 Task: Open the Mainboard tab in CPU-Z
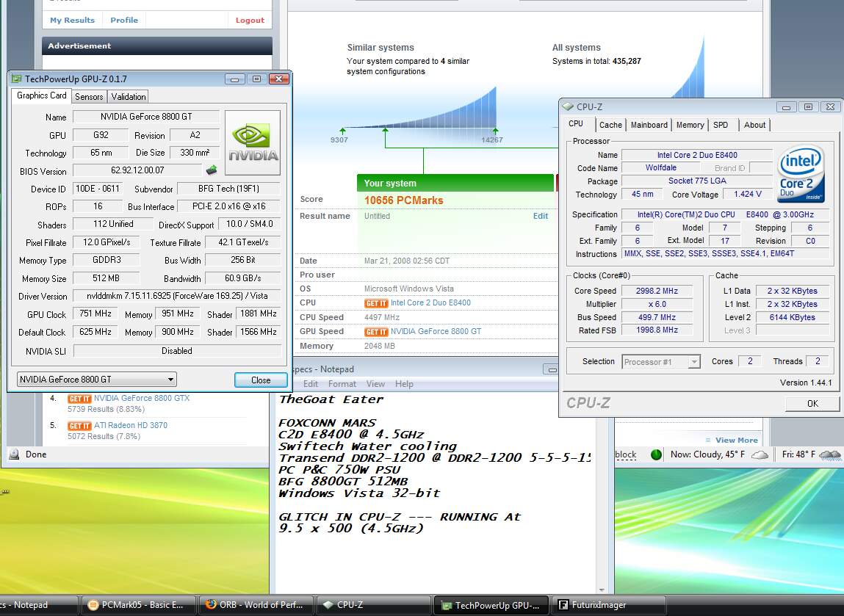tap(649, 125)
